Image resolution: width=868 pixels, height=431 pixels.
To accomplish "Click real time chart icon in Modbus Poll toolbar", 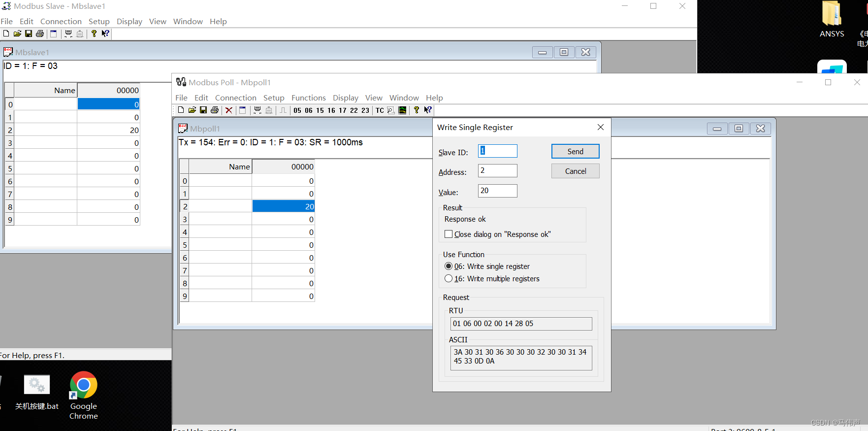I will (x=402, y=110).
